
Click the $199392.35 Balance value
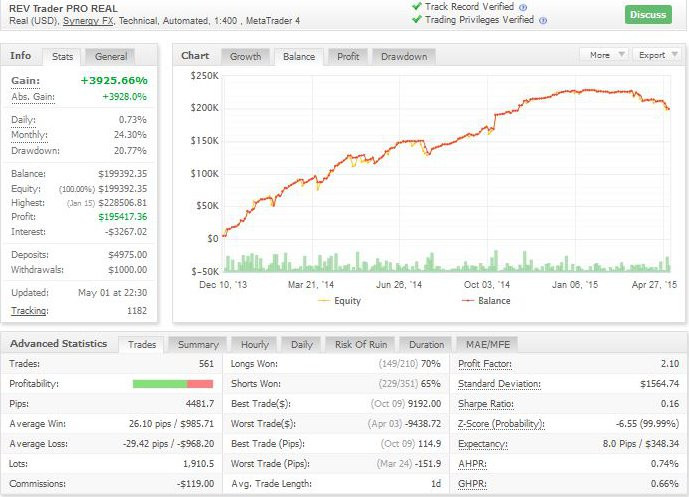(123, 174)
